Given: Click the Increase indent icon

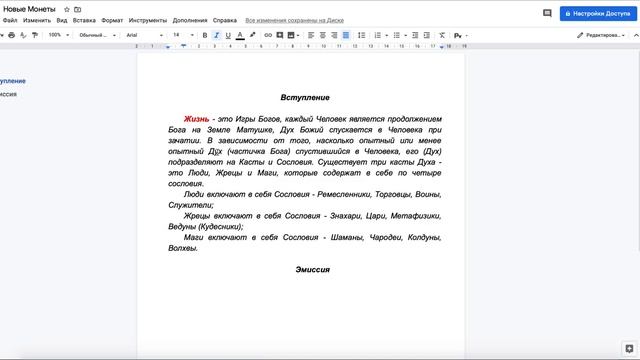Looking at the screenshot, I should point(427,36).
